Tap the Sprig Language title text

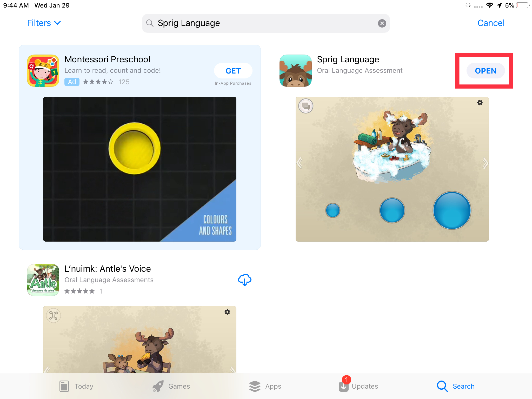click(348, 59)
